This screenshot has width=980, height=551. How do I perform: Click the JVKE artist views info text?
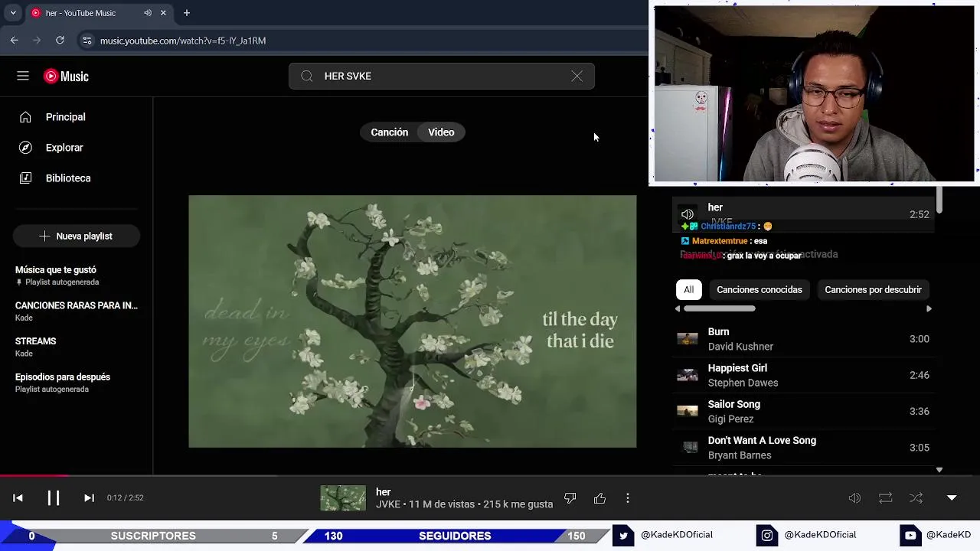[x=464, y=504]
